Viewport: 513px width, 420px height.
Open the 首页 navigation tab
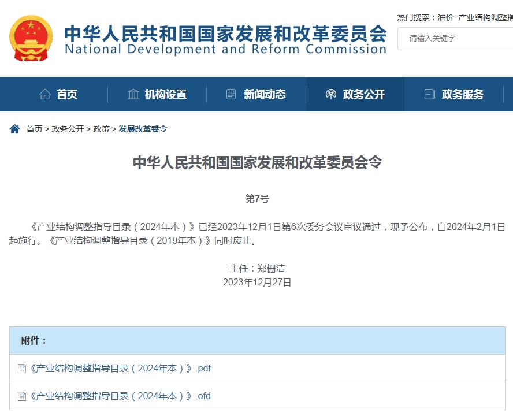pos(67,94)
